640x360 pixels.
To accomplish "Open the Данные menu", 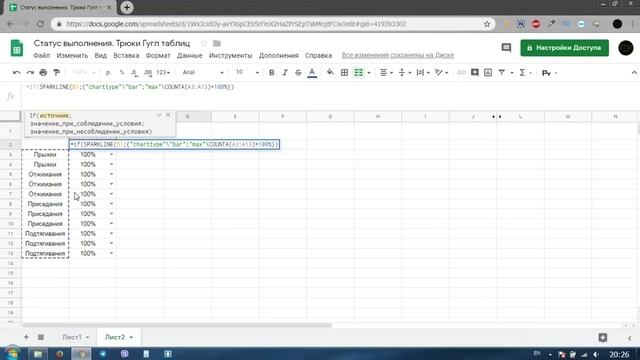I will (190, 56).
